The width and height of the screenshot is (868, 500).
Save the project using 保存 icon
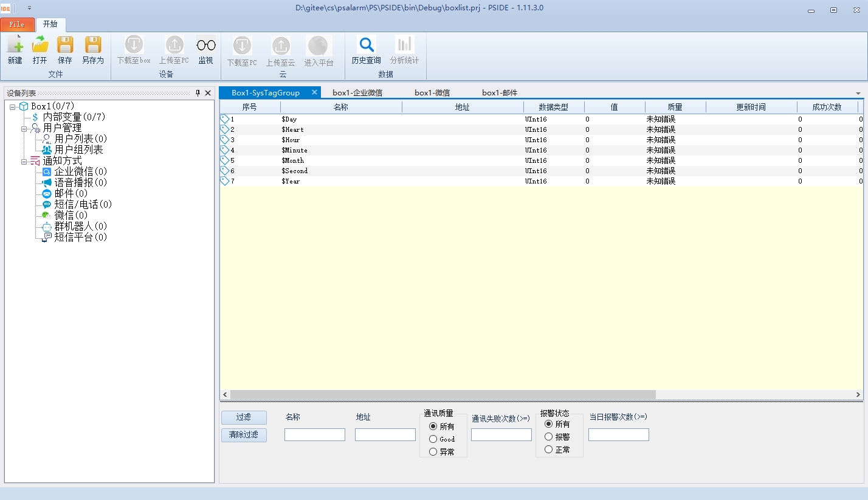65,44
